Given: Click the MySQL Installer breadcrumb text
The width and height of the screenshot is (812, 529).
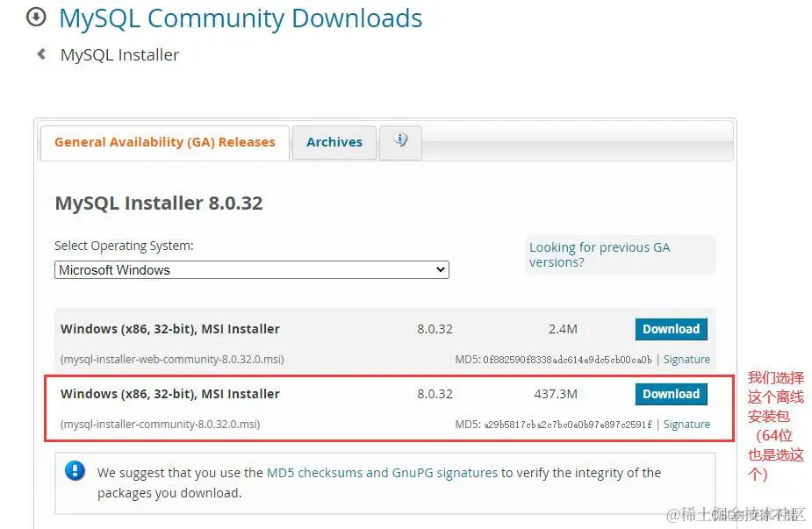Looking at the screenshot, I should tap(119, 55).
